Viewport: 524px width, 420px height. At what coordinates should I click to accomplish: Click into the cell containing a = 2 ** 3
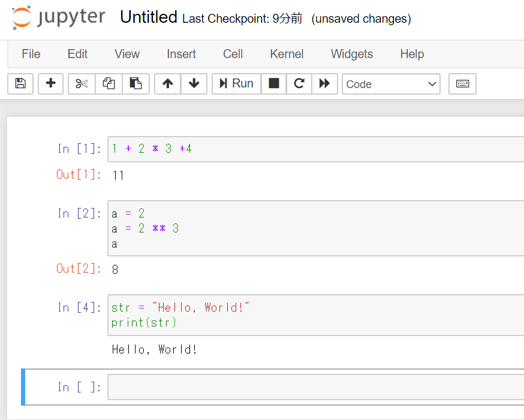316,228
